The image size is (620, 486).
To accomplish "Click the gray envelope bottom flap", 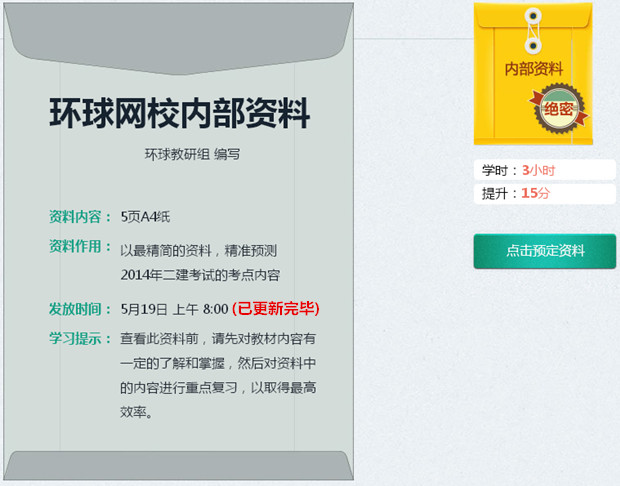I will point(180,467).
